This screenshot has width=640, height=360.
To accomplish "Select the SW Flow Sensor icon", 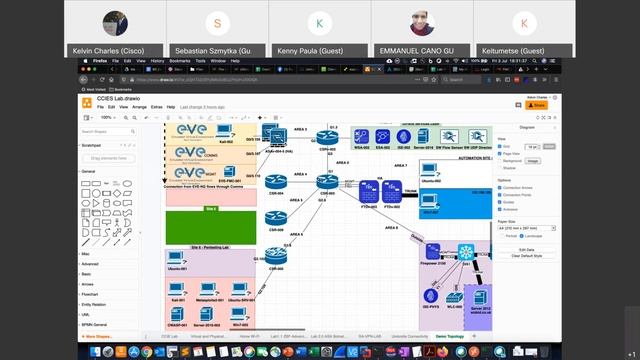I will click(x=449, y=136).
